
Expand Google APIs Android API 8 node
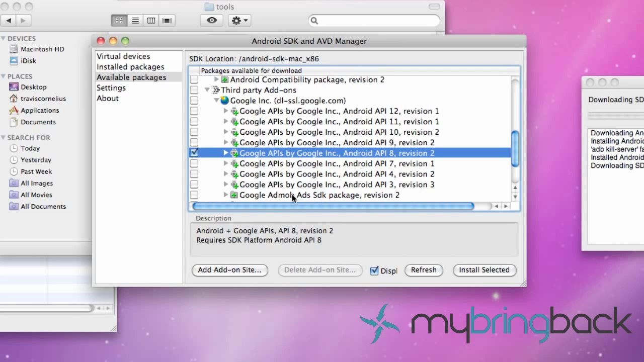click(226, 153)
